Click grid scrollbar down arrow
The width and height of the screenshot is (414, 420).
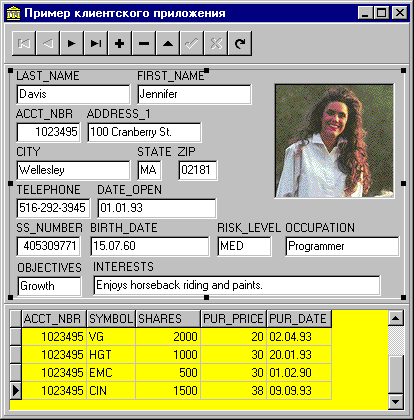click(x=396, y=401)
